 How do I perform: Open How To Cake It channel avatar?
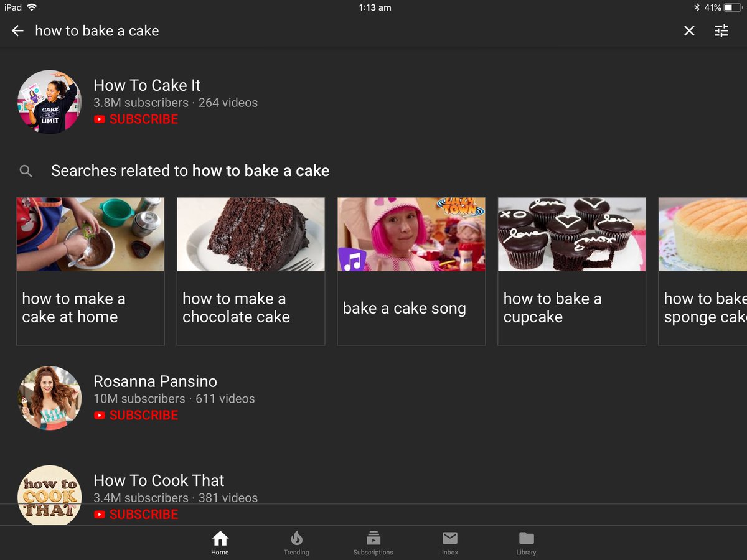49,101
